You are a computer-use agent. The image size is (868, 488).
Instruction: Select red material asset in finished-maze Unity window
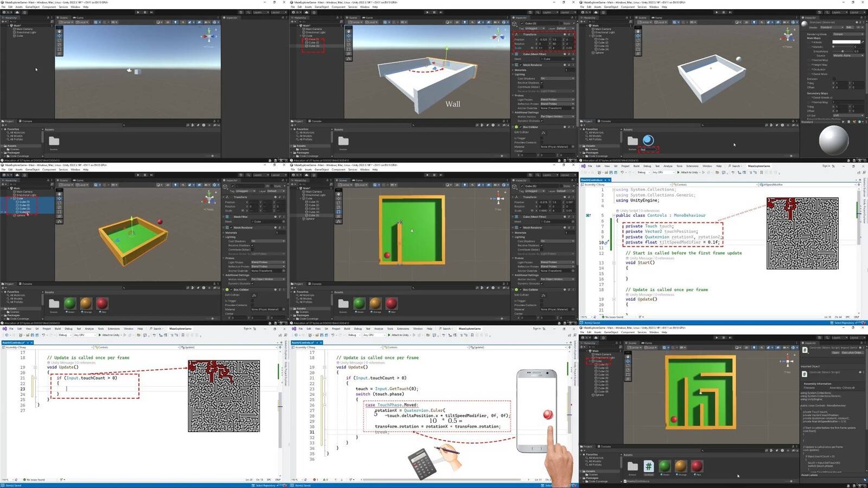697,466
